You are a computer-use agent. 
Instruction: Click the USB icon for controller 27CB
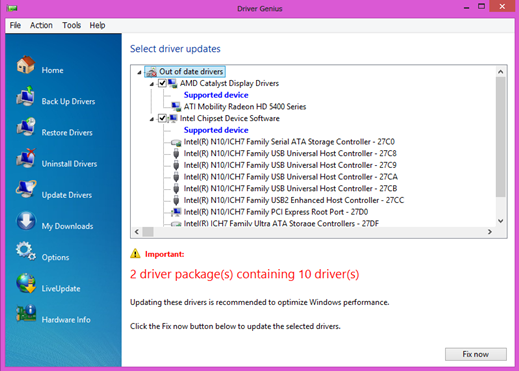(176, 189)
